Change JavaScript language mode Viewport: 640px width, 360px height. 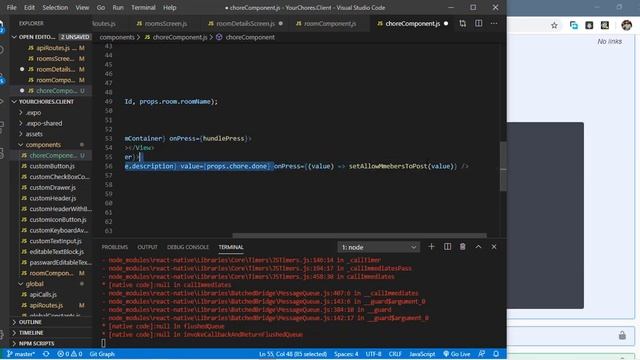tap(422, 354)
